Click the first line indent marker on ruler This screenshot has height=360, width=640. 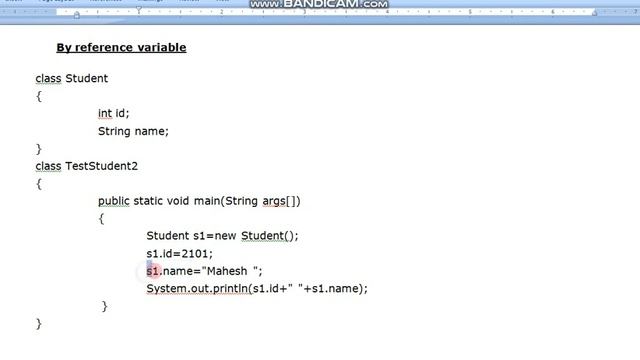139,9
